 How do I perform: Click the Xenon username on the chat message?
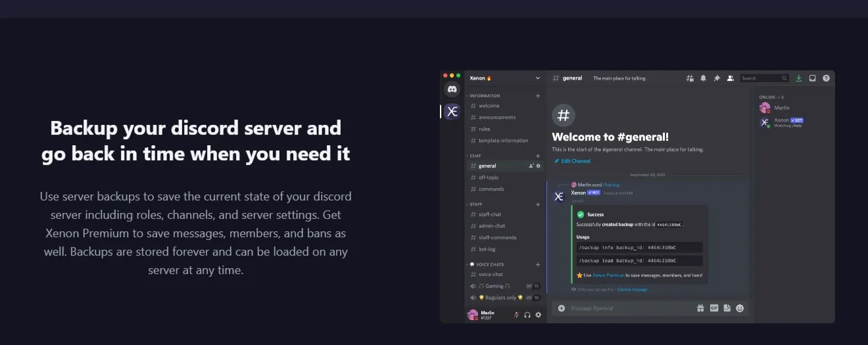pos(578,193)
